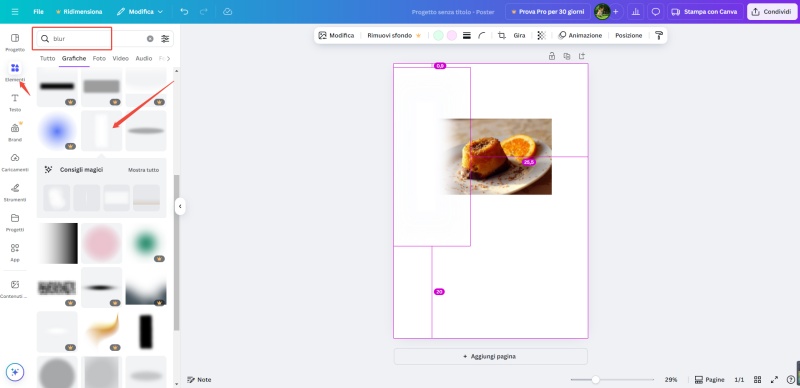800x388 pixels.
Task: Open border style lines icon
Action: pyautogui.click(x=466, y=35)
